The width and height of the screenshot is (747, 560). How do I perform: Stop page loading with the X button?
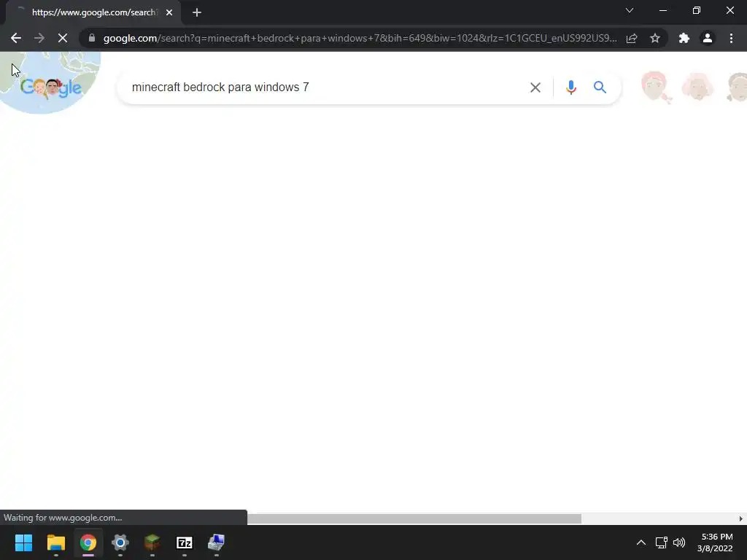tap(63, 38)
